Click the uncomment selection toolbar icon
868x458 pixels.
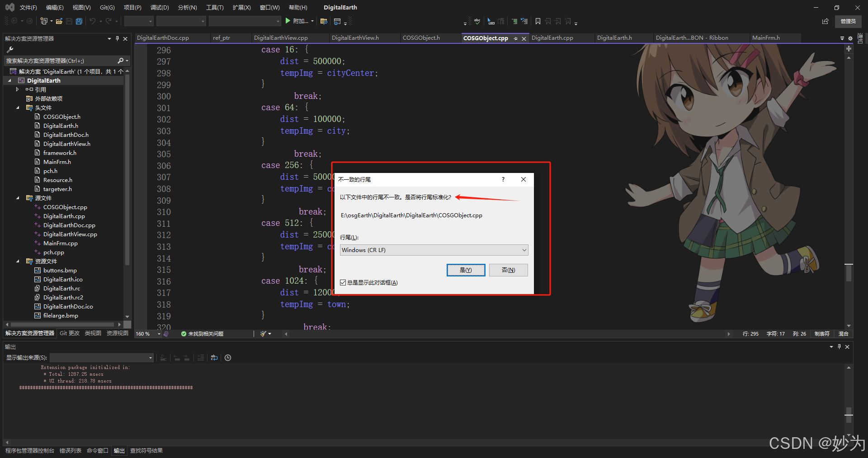(524, 21)
